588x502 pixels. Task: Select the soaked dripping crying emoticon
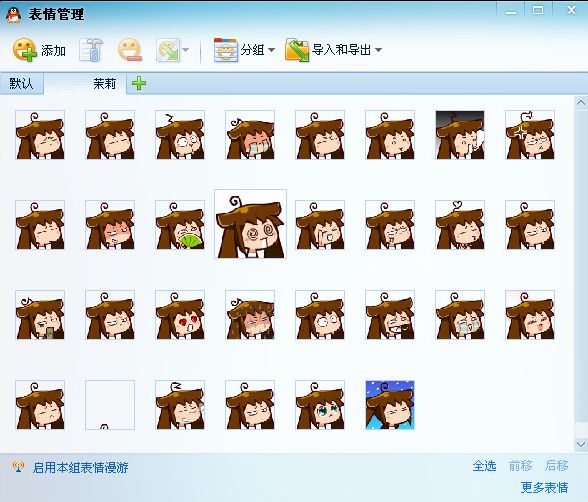(250, 315)
